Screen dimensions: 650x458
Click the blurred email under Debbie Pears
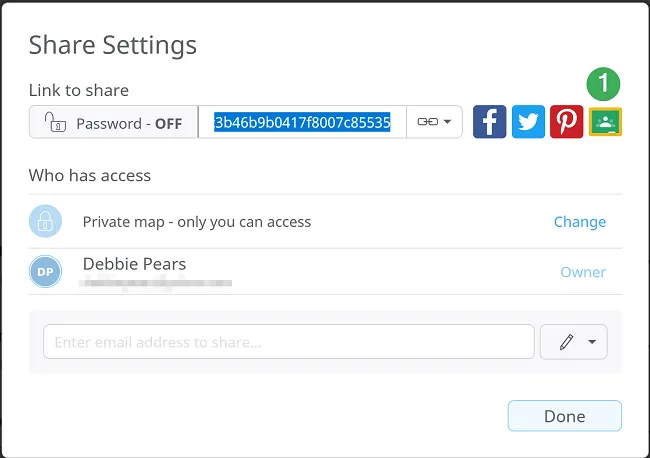155,283
